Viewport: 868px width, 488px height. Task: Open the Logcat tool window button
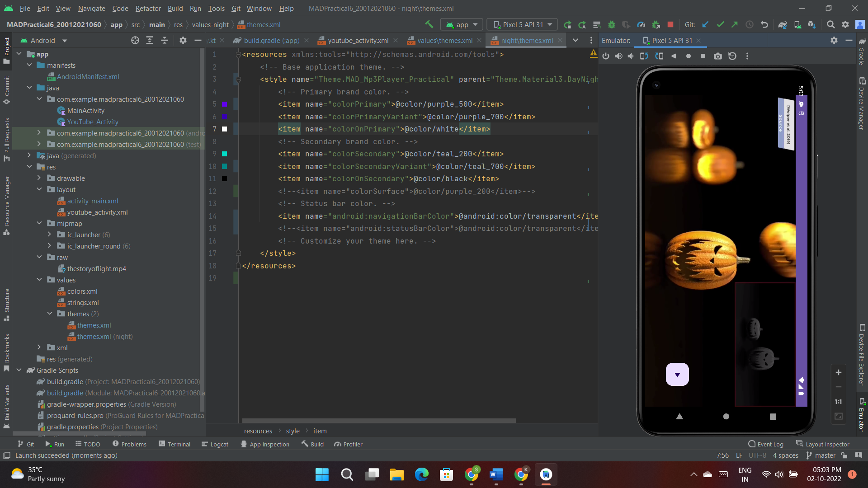[215, 444]
